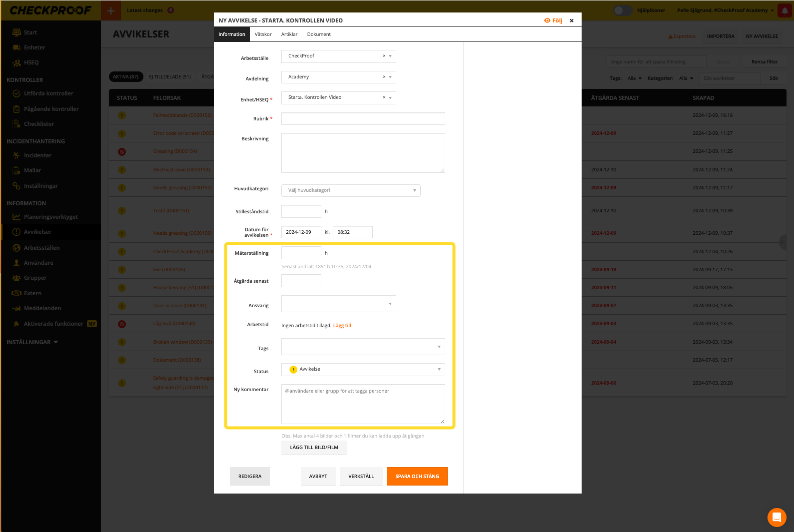The image size is (794, 532).
Task: Switch to the Vätskor tab
Action: 263,34
